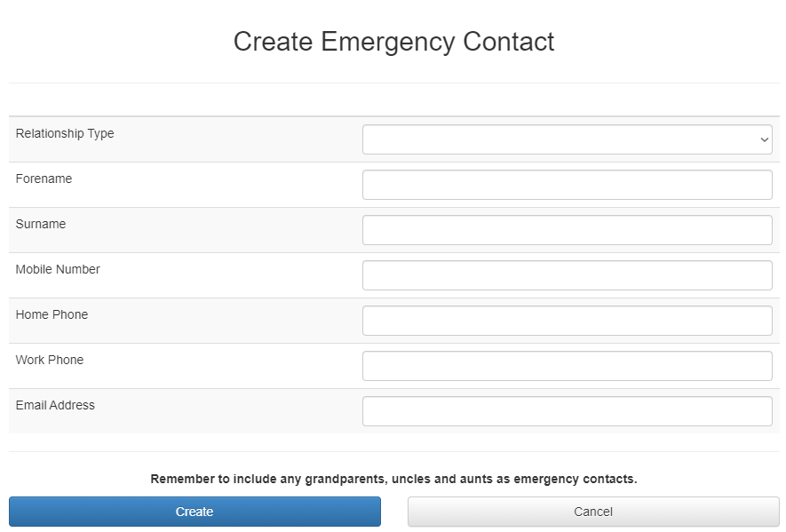
Task: Click the Home Phone label
Action: [52, 314]
